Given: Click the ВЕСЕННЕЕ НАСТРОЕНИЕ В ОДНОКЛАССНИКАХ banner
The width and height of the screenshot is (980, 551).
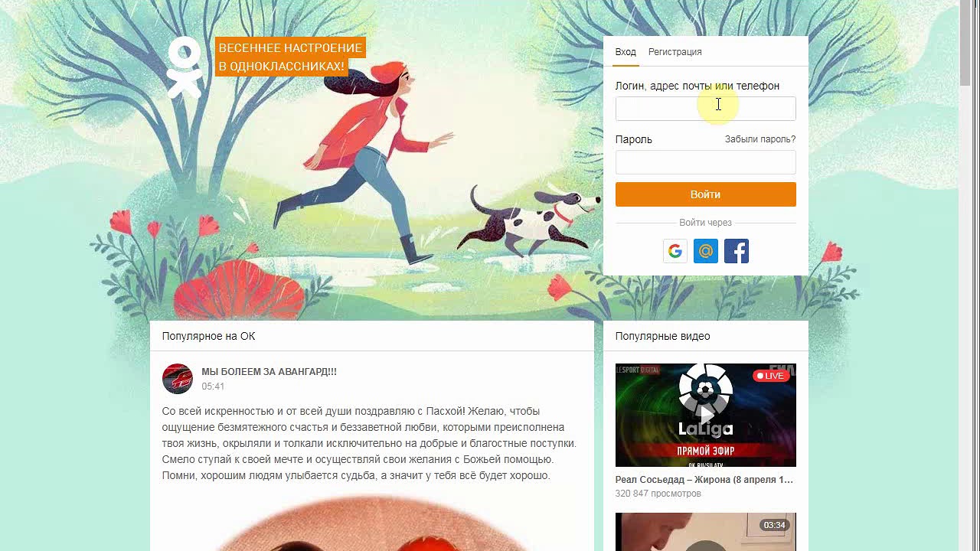Looking at the screenshot, I should pos(290,57).
